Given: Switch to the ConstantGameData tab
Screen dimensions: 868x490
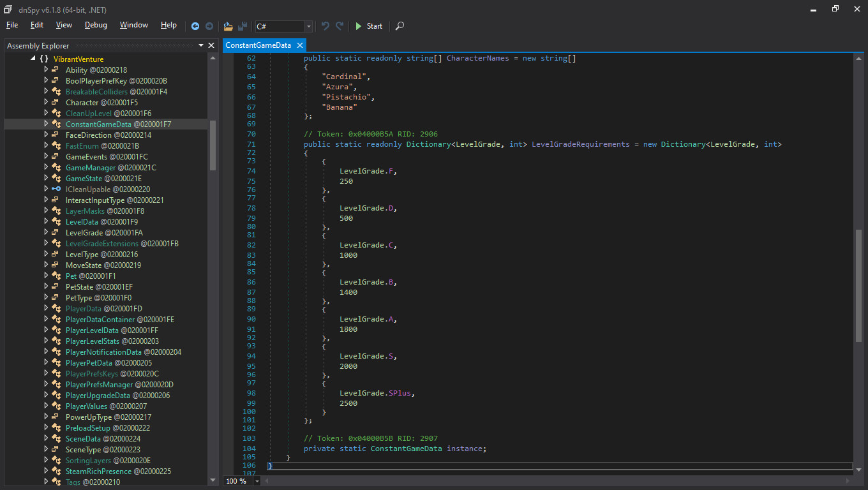Looking at the screenshot, I should 258,45.
